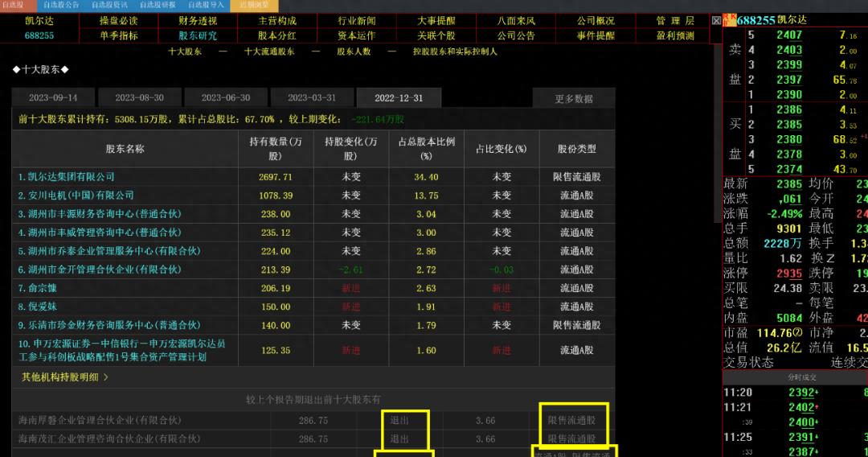Open the 主营构成 section

click(277, 21)
